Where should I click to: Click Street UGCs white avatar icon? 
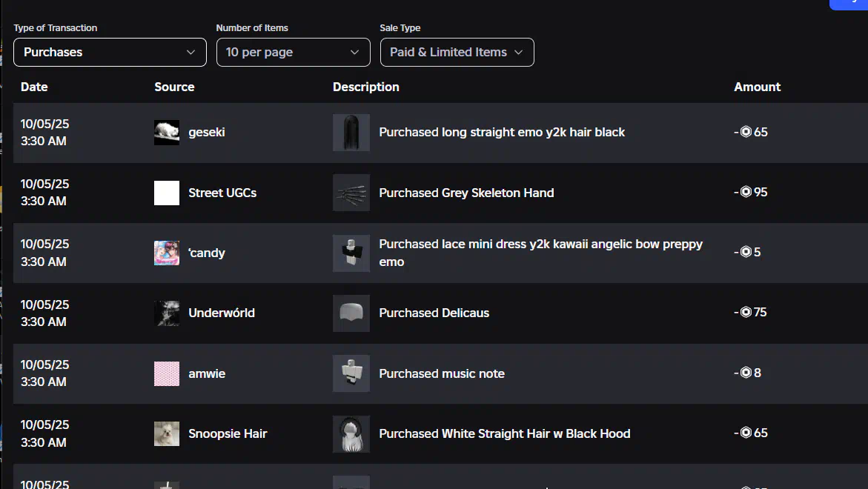167,193
